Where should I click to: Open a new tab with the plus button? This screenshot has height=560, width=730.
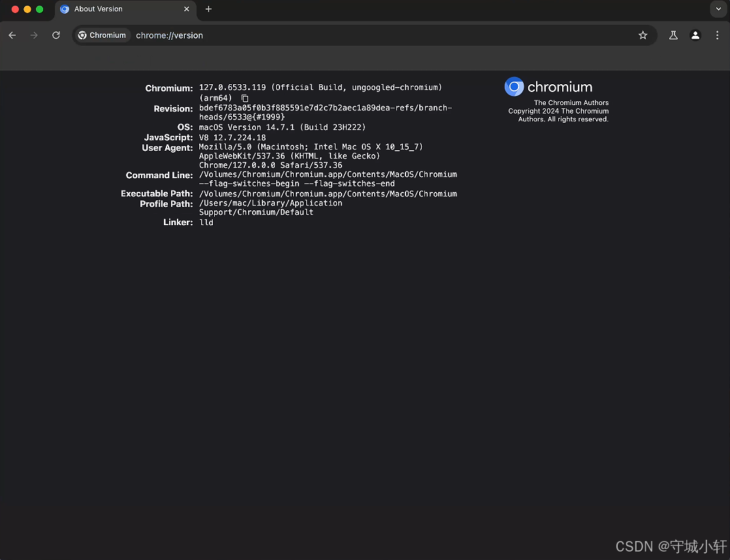point(208,9)
